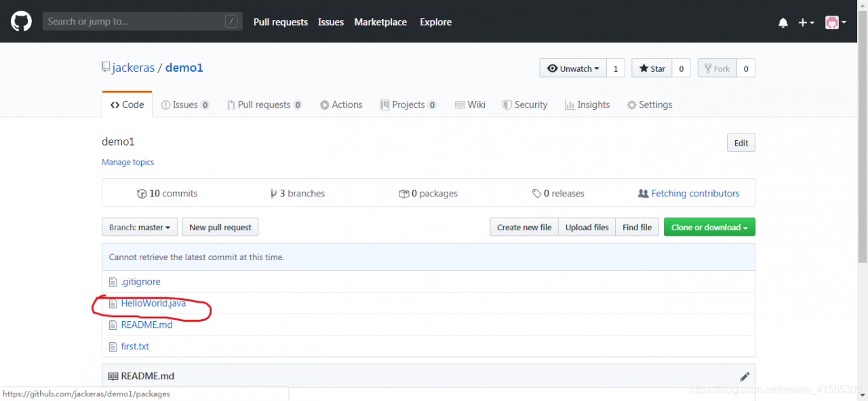The image size is (868, 401).
Task: Open the demo1 repository link
Action: click(184, 68)
